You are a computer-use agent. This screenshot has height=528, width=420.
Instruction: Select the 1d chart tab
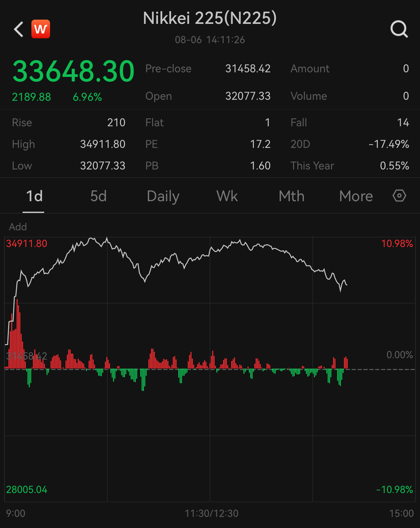34,196
